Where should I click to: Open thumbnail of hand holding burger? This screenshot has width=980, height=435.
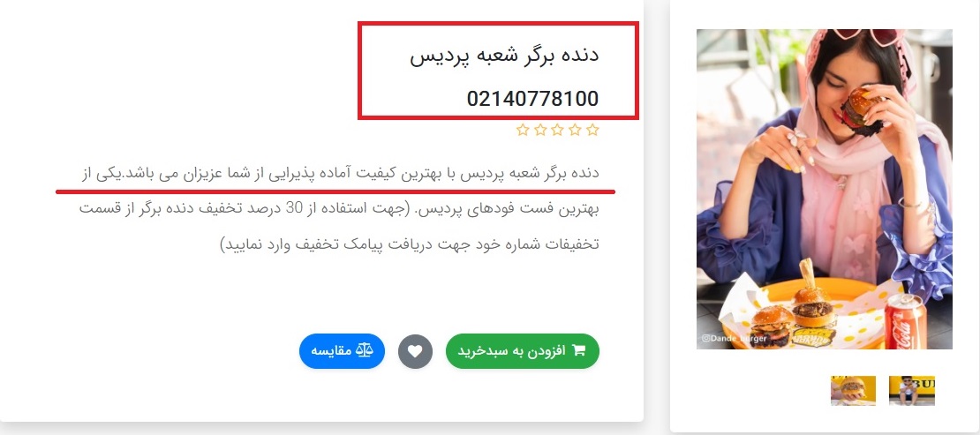pos(853,391)
